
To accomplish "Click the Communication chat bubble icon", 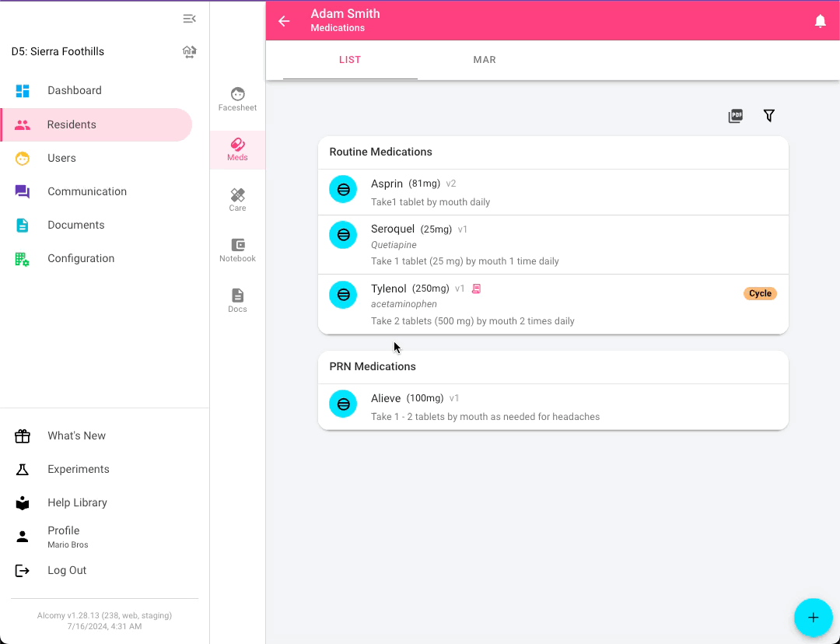I will [x=23, y=192].
